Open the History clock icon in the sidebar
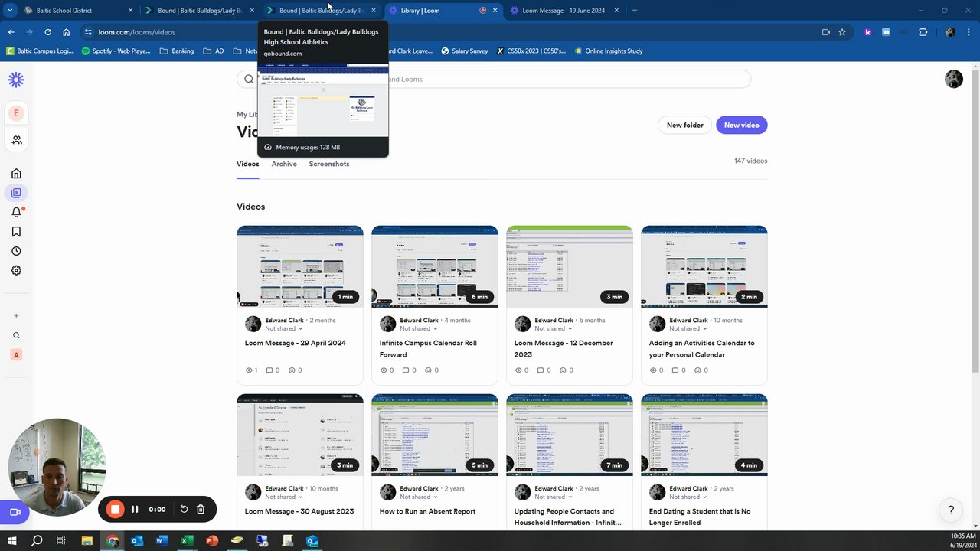This screenshot has width=980, height=551. tap(16, 251)
